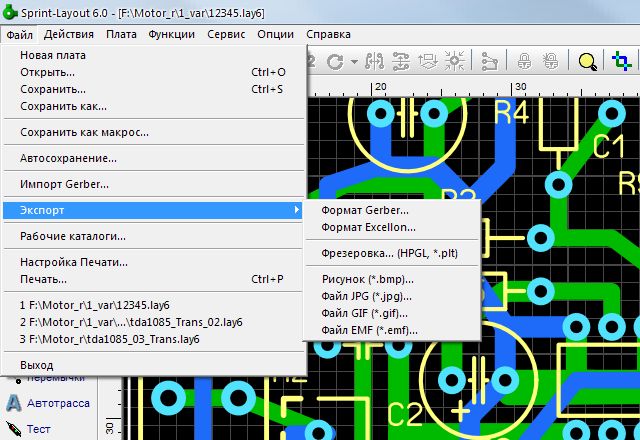Open the Опции menu
This screenshot has width=640, height=440.
[276, 34]
